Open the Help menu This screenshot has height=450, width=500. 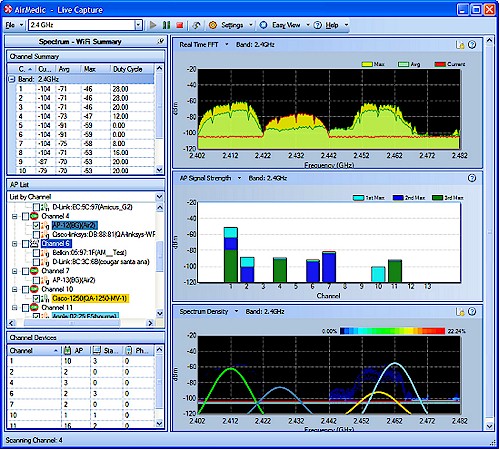pos(332,25)
